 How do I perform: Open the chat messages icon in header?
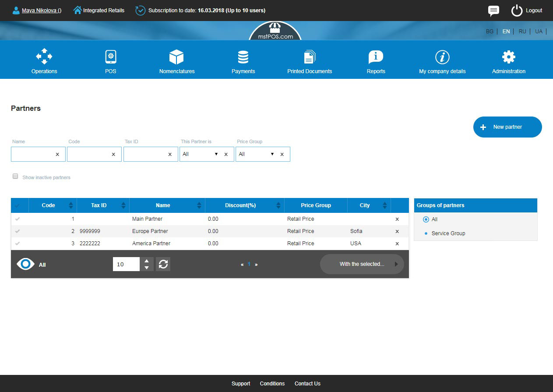(493, 11)
